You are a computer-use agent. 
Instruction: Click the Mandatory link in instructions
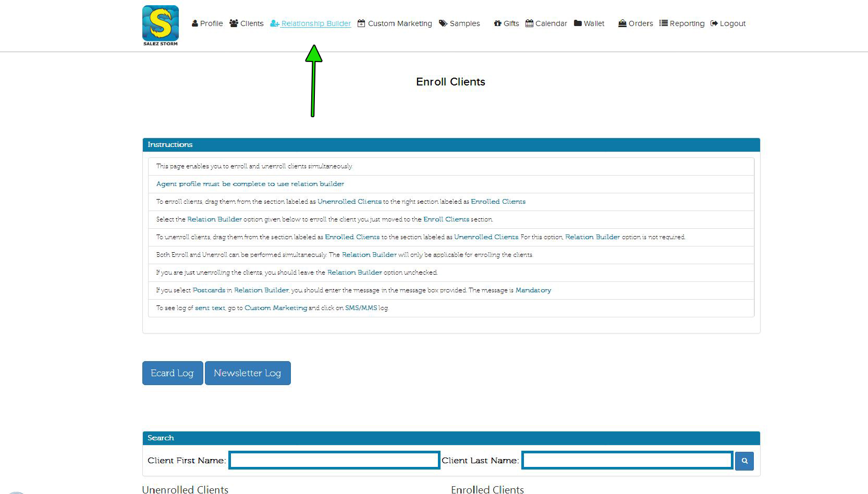533,290
